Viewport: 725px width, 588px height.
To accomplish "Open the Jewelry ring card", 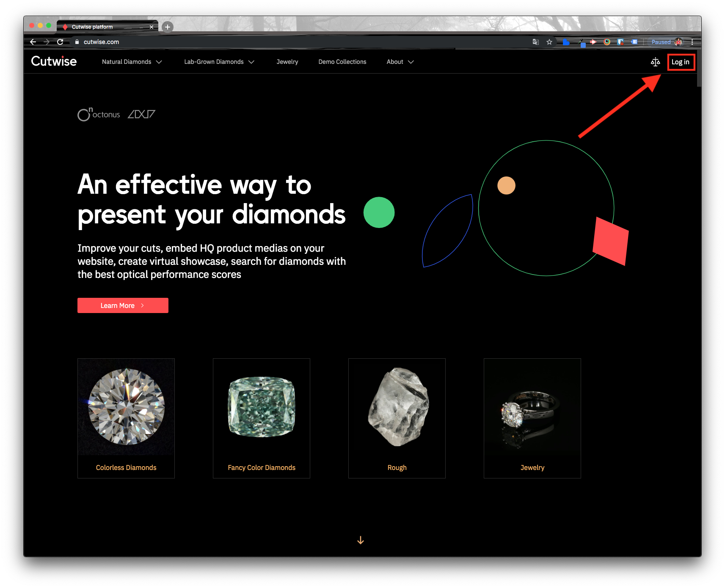I will tap(532, 418).
